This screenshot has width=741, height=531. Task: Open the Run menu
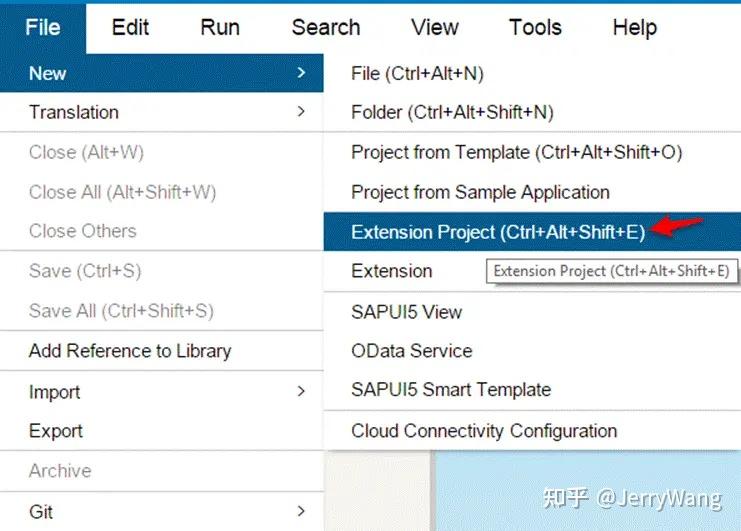(x=220, y=27)
